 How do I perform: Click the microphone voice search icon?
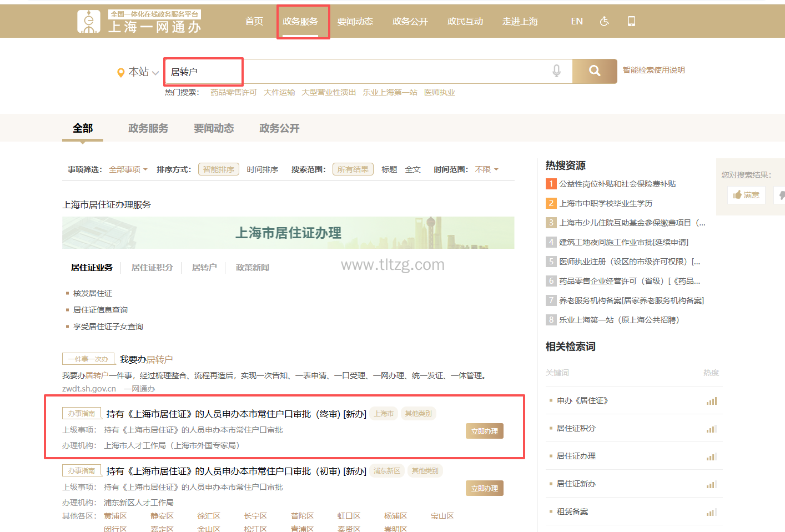[556, 71]
